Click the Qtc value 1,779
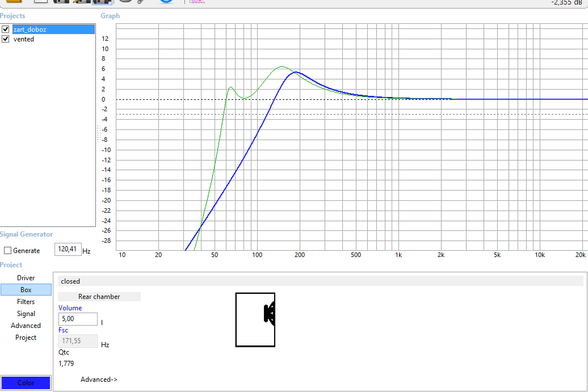 (x=66, y=364)
